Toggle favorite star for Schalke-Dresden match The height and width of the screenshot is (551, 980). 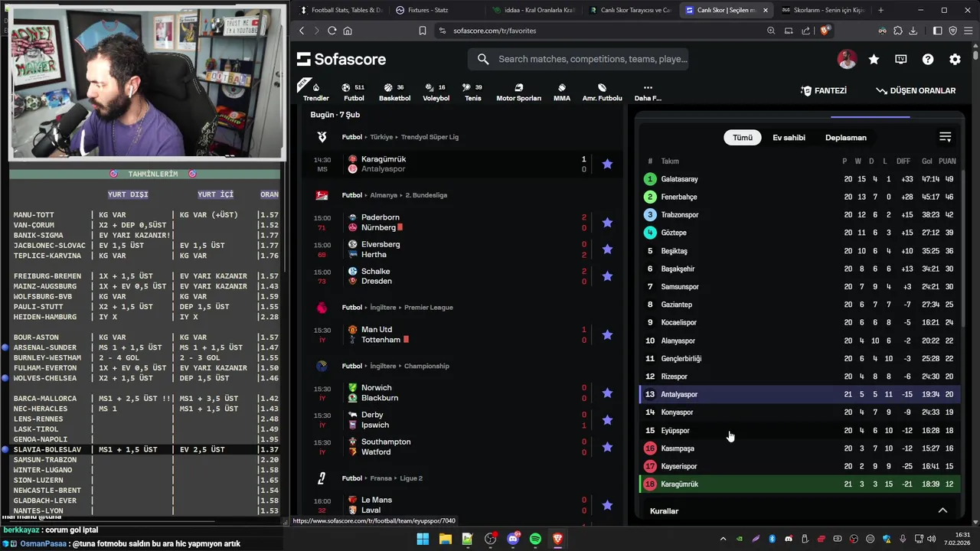tap(607, 276)
